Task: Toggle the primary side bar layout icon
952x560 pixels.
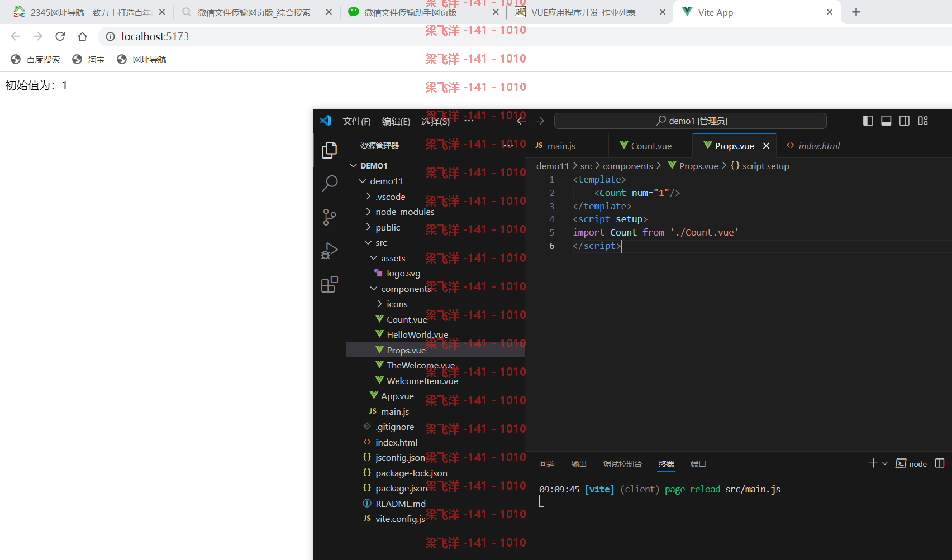Action: (868, 121)
